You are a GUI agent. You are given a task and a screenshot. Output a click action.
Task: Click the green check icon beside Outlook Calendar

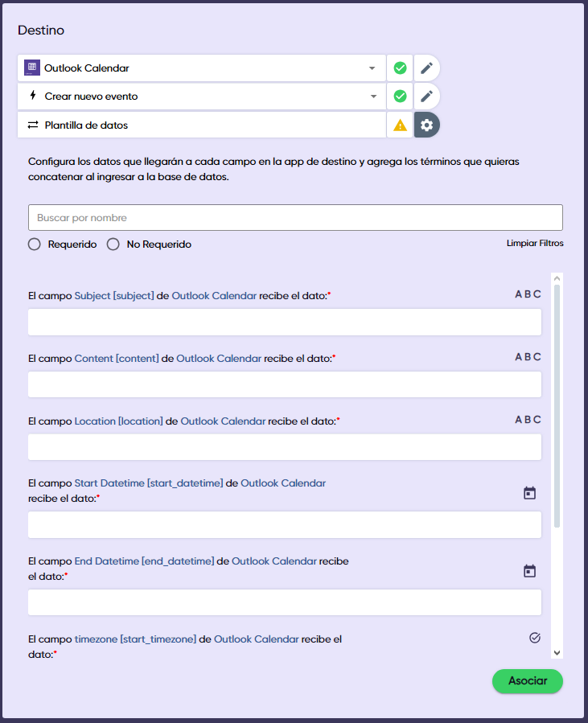(400, 68)
